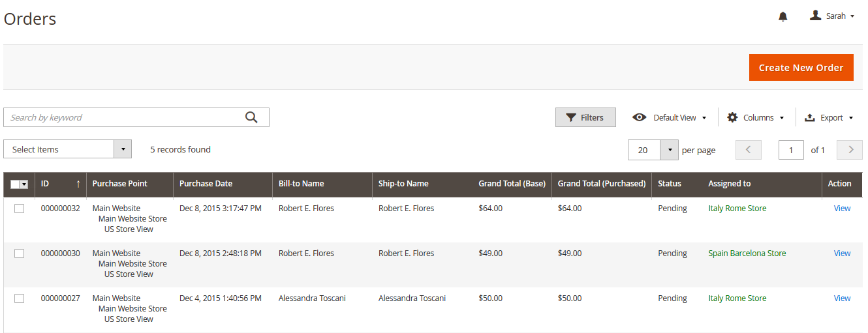Check the box for order 000000027

click(x=20, y=298)
